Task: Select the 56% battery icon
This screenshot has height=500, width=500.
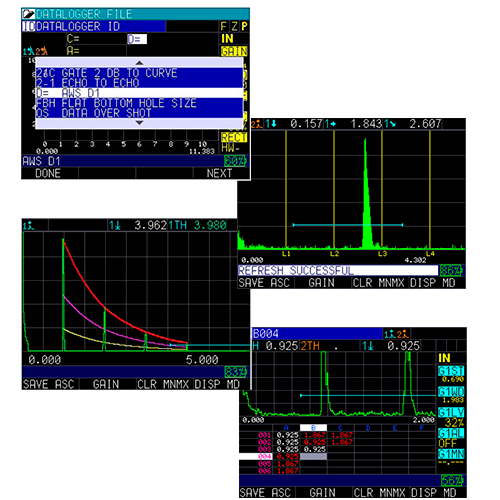Action: click(x=452, y=480)
